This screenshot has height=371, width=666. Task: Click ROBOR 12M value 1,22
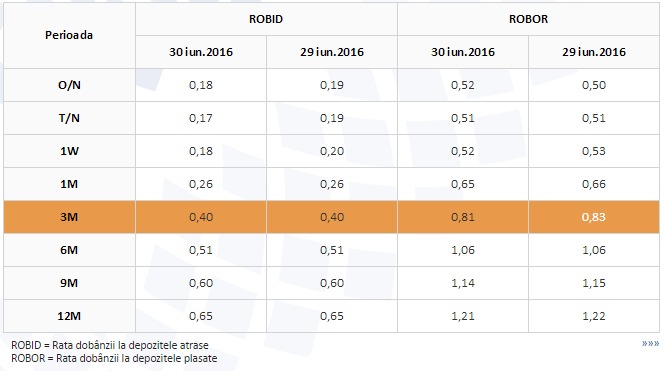(594, 316)
